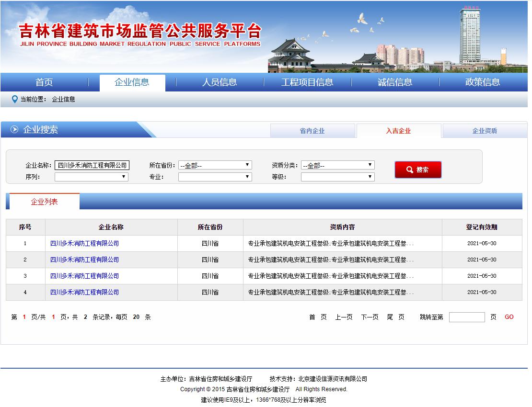Open the 等级 level dropdown
532x407 pixels.
click(337, 177)
